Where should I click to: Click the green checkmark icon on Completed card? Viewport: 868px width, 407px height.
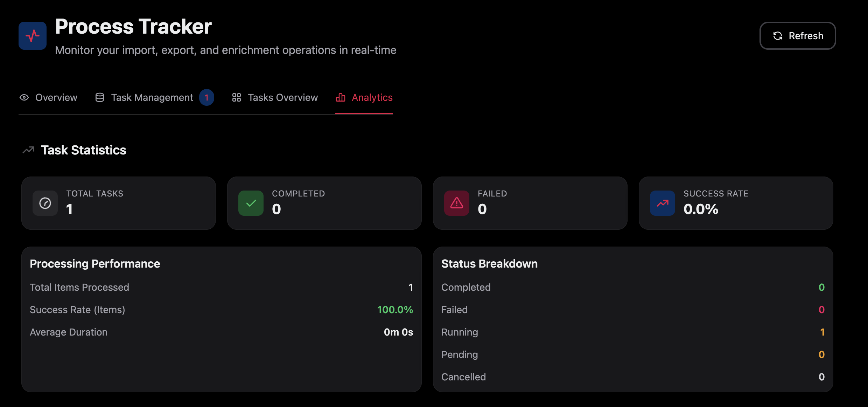(x=250, y=203)
